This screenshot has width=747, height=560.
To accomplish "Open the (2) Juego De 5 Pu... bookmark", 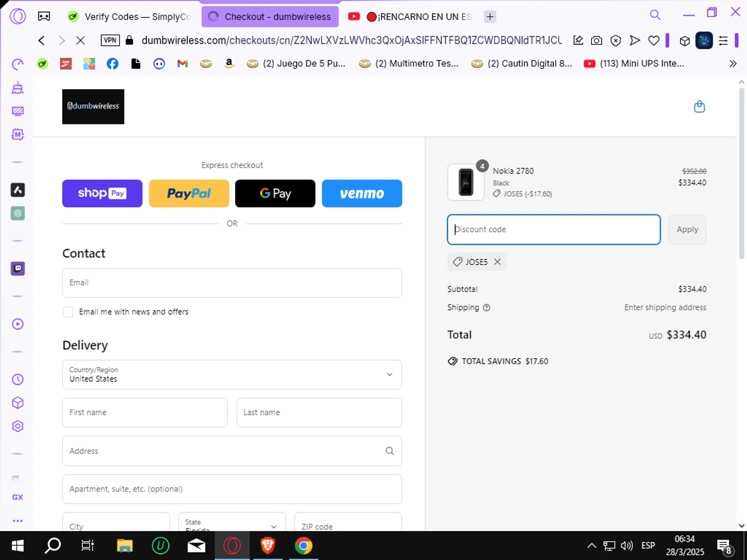I will [296, 64].
